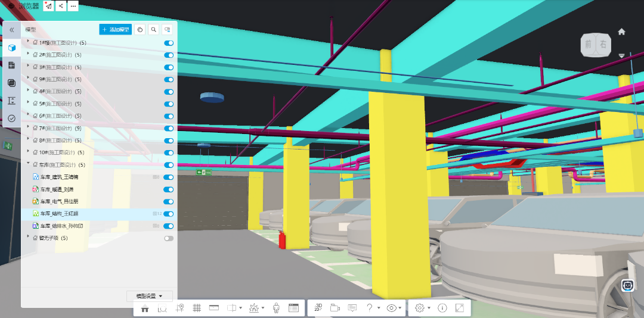Viewport: 644px width, 318px height.
Task: Activate the first-person walk mode icon
Action: click(x=276, y=308)
